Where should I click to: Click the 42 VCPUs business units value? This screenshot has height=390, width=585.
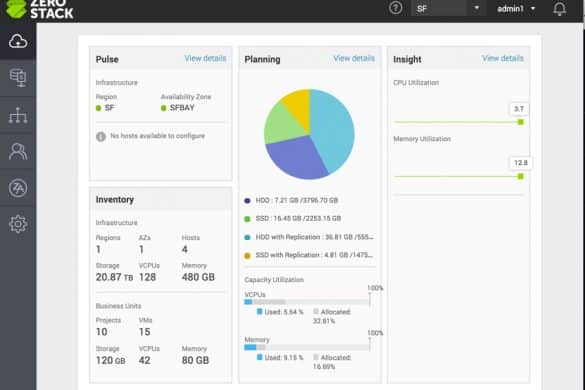click(x=144, y=361)
